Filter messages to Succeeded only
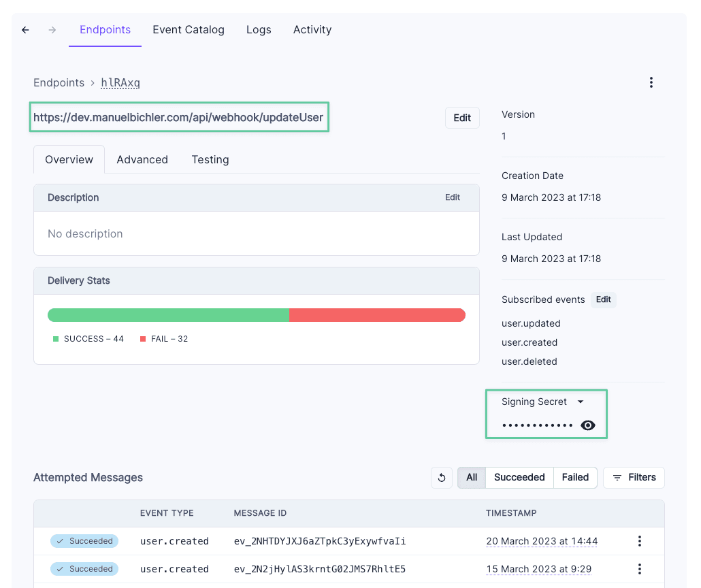This screenshot has height=588, width=701. [x=519, y=478]
